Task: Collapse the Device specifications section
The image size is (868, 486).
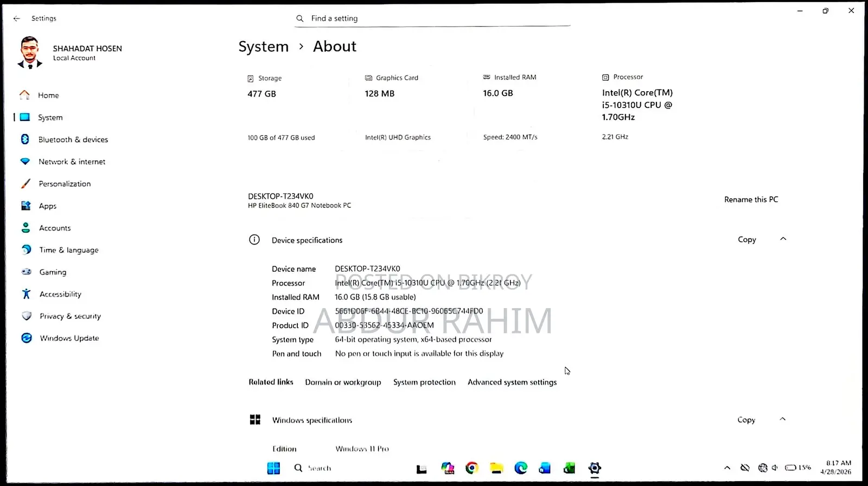Action: tap(783, 239)
